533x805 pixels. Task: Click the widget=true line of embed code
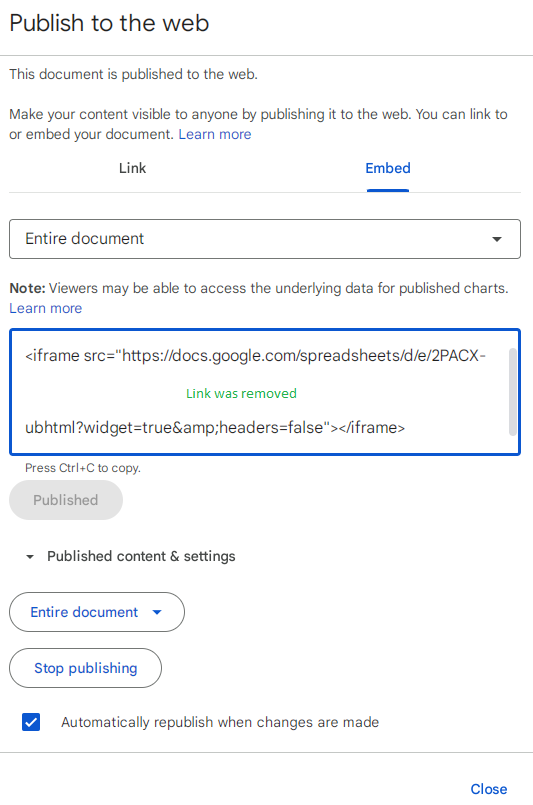point(215,427)
